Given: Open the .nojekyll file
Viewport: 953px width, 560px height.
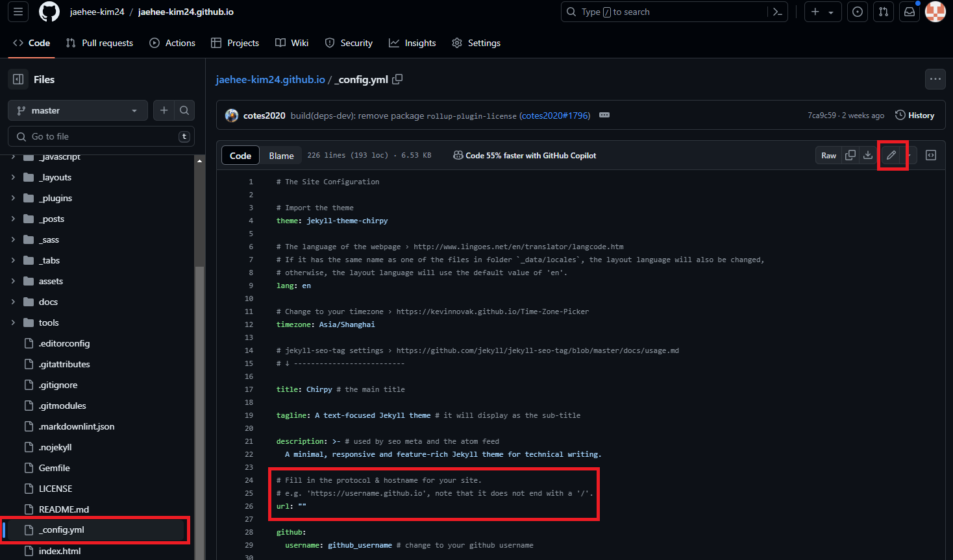Looking at the screenshot, I should click(55, 447).
